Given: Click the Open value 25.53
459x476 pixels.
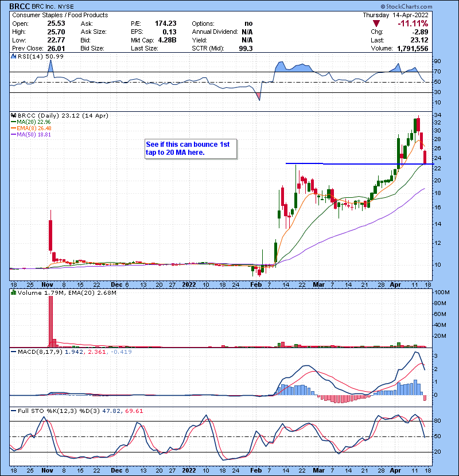Looking at the screenshot, I should (x=56, y=24).
